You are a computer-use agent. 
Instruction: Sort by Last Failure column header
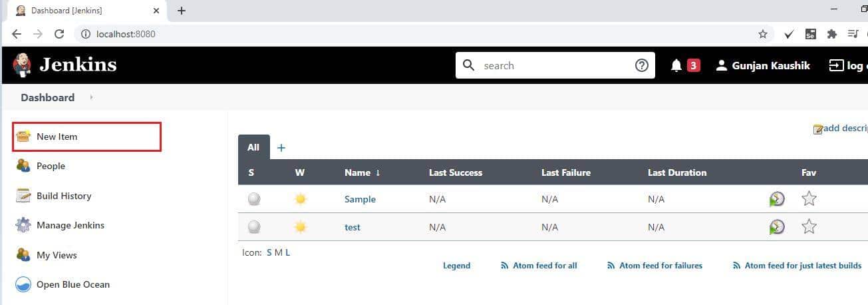(x=566, y=172)
